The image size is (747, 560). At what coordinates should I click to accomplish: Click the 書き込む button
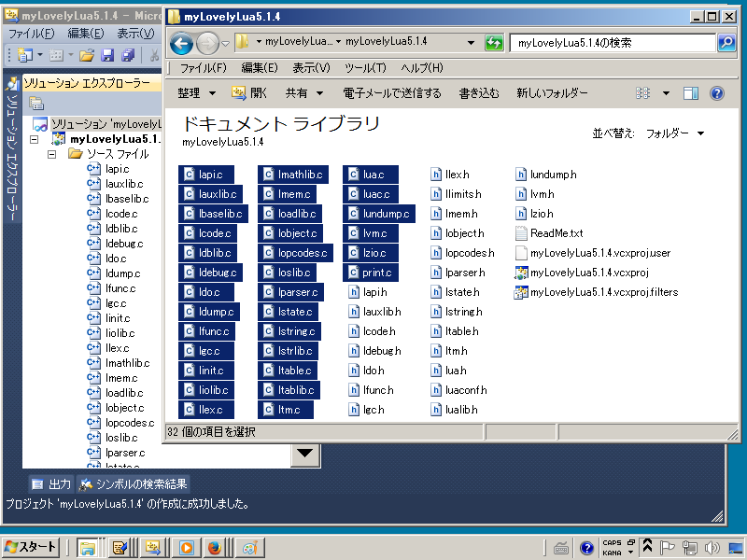pos(479,93)
